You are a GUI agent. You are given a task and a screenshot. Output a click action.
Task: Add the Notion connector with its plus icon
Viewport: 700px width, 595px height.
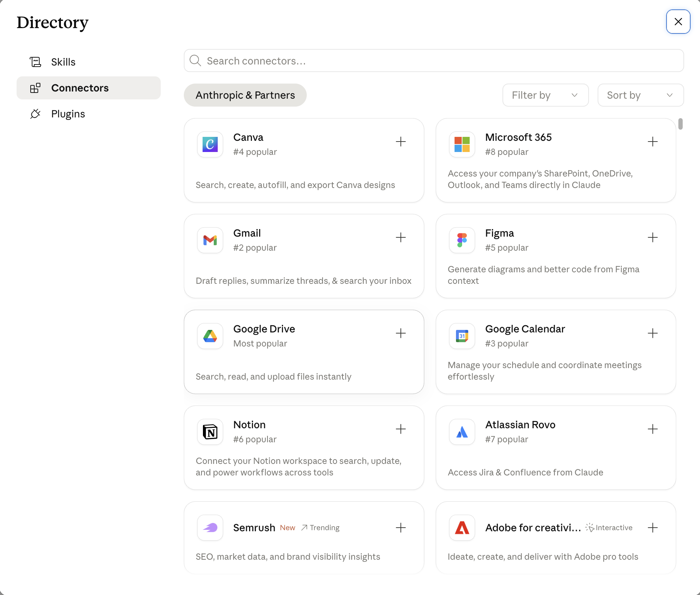pyautogui.click(x=400, y=429)
